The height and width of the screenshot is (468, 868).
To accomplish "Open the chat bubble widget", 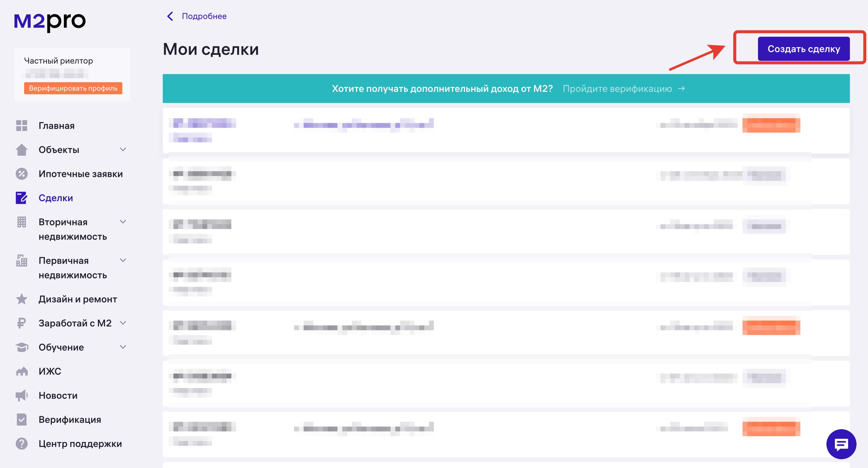I will [841, 444].
